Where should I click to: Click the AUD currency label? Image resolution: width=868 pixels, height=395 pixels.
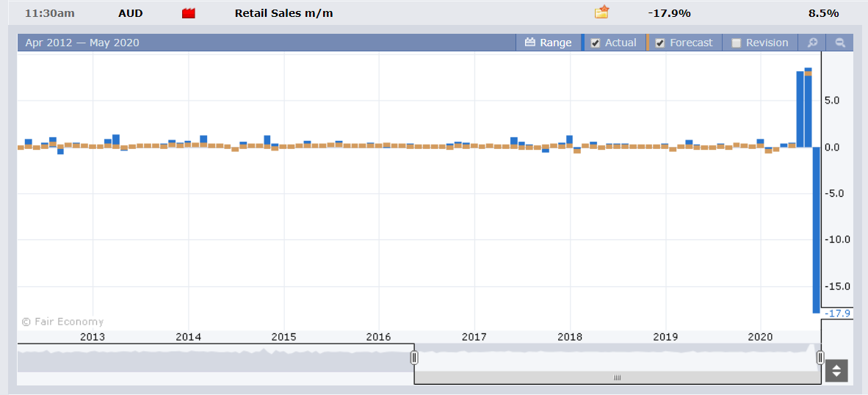point(131,13)
